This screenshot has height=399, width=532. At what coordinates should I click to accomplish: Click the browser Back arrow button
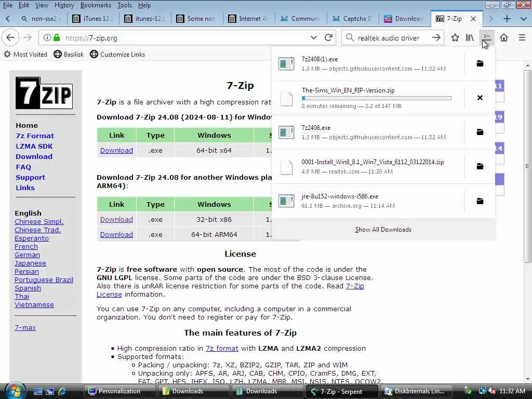(10, 37)
